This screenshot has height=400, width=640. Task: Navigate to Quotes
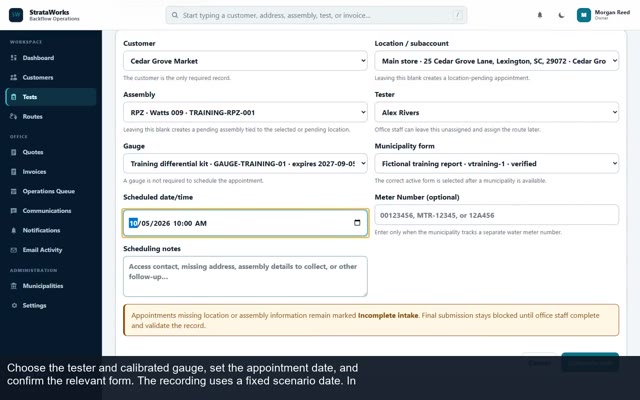click(51, 152)
